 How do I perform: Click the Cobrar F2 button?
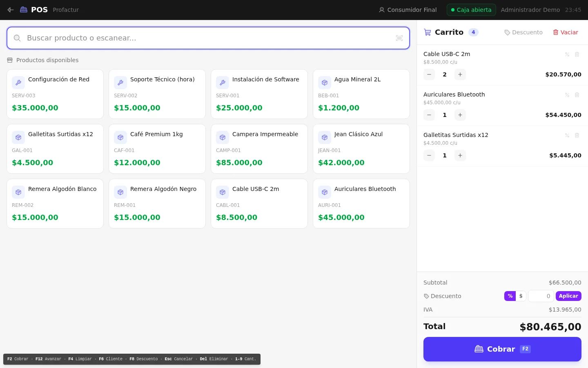502,349
